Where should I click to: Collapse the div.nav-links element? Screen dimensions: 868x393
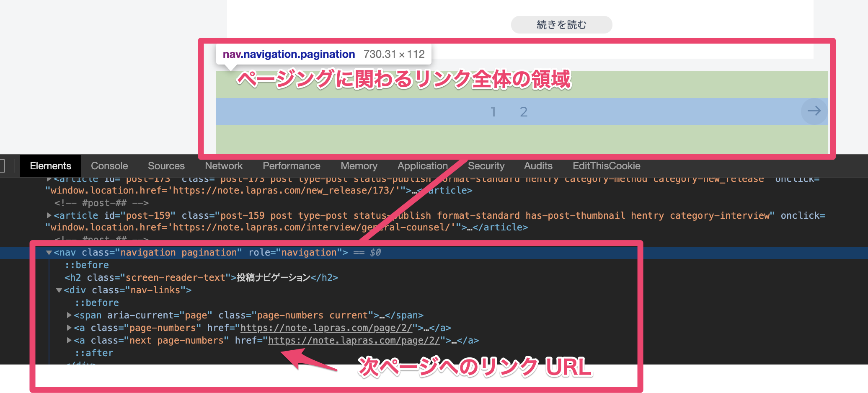pos(59,290)
